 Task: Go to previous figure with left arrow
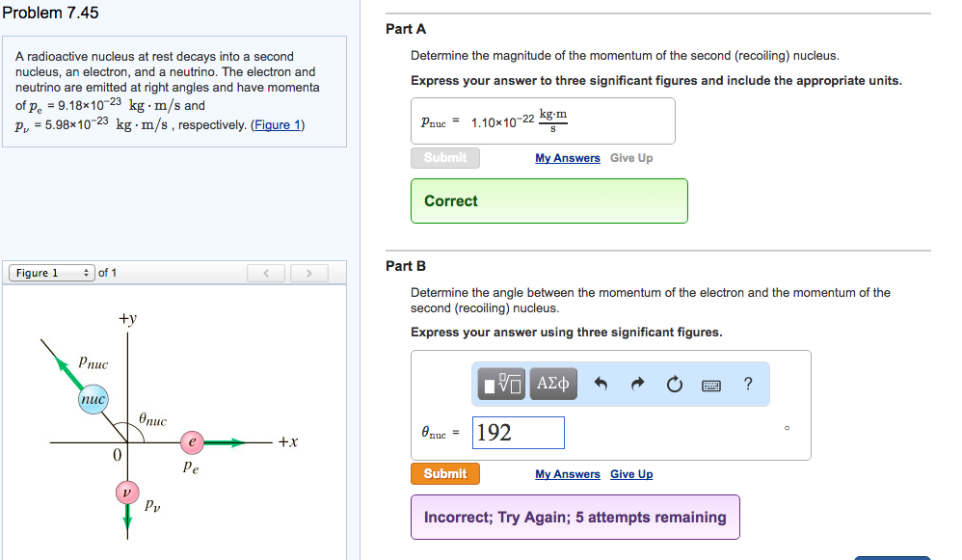[x=266, y=273]
